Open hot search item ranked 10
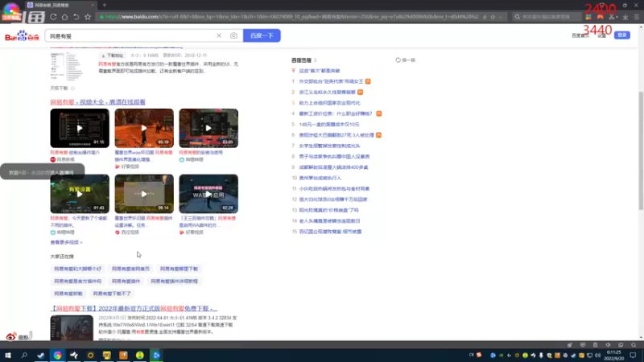 320,178
